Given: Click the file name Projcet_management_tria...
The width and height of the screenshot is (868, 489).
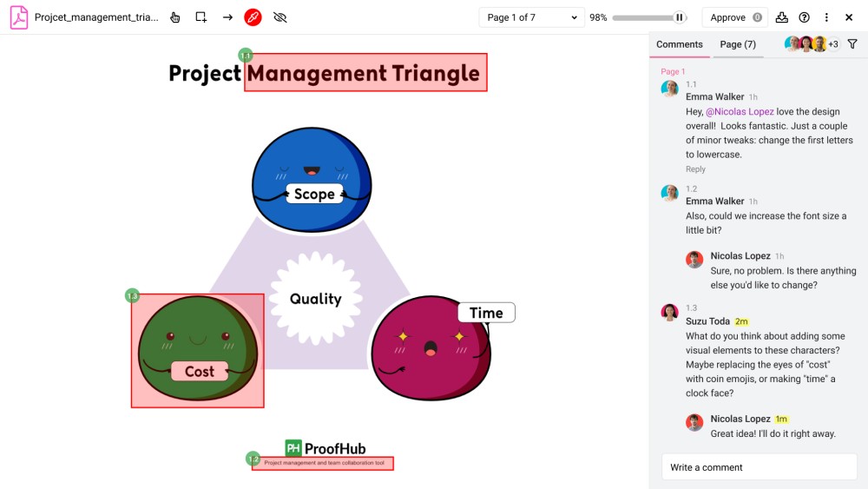Looking at the screenshot, I should [96, 17].
